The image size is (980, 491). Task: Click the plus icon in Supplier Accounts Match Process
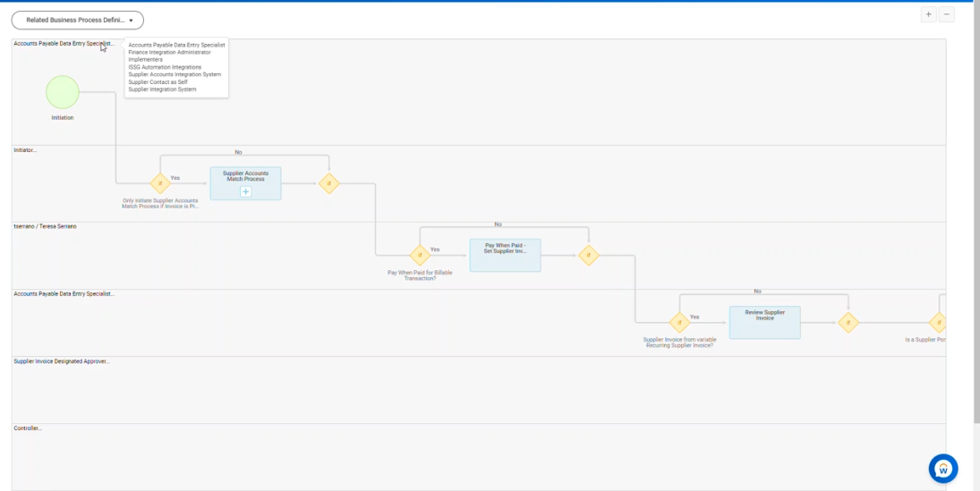click(x=245, y=191)
